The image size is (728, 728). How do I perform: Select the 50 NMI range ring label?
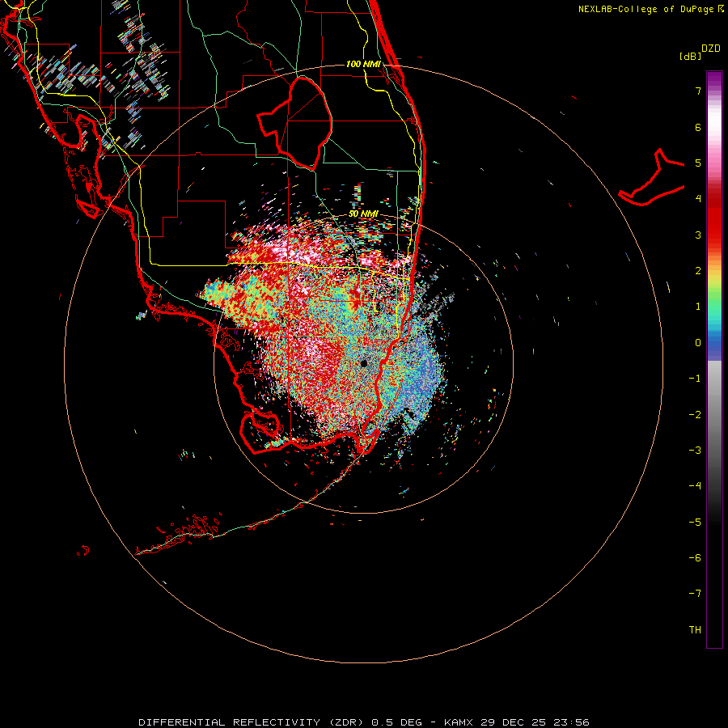tap(363, 214)
